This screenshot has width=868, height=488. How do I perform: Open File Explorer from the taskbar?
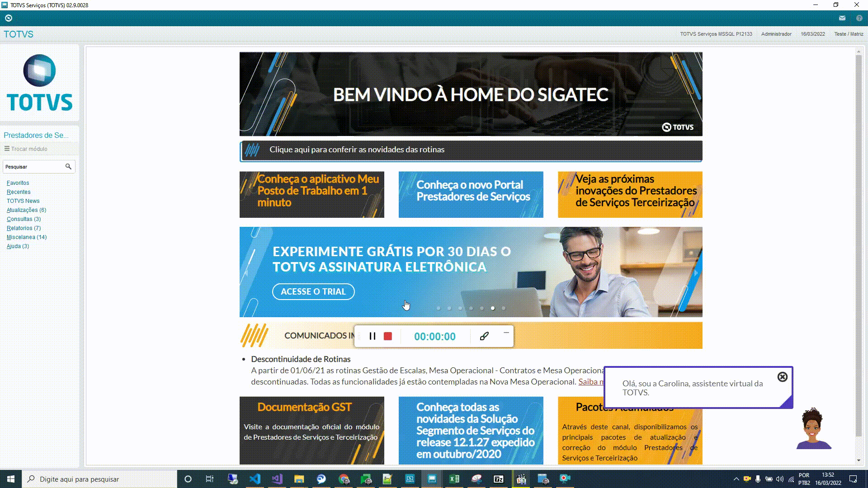click(x=299, y=479)
